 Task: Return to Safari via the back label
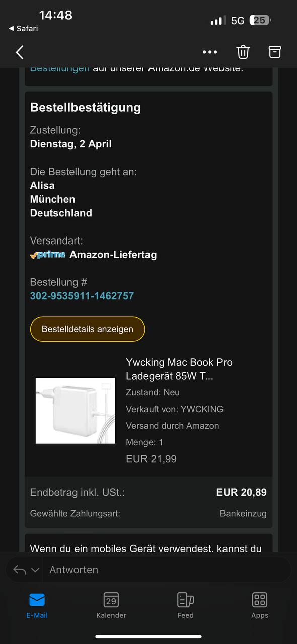pyautogui.click(x=24, y=28)
